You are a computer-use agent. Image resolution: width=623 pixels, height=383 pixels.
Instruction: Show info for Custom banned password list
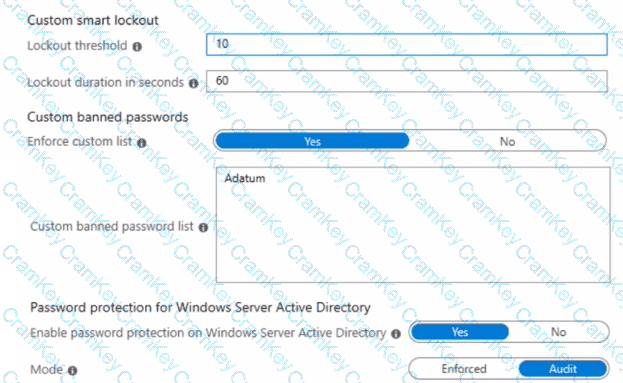[x=203, y=227]
